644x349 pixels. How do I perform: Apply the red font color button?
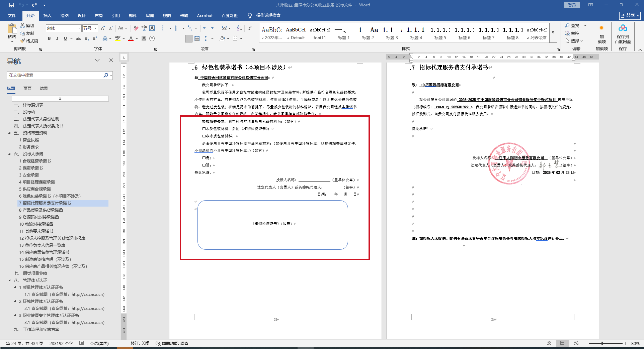click(131, 38)
